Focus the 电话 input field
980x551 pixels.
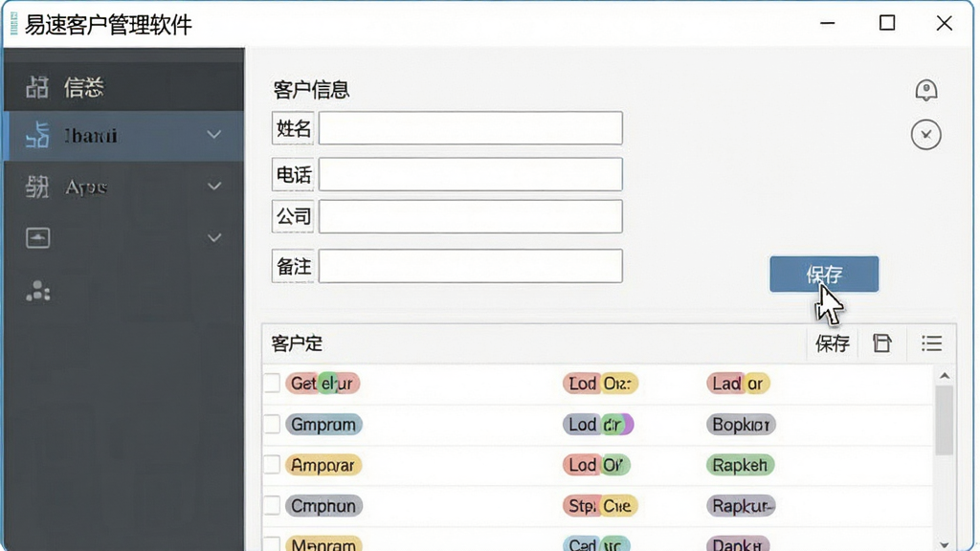coord(471,174)
